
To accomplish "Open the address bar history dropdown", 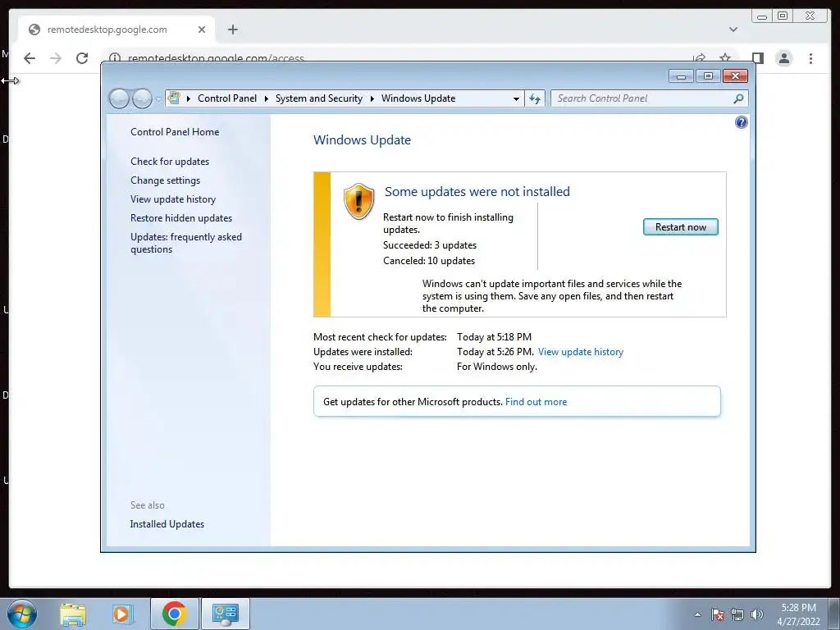I will (516, 98).
